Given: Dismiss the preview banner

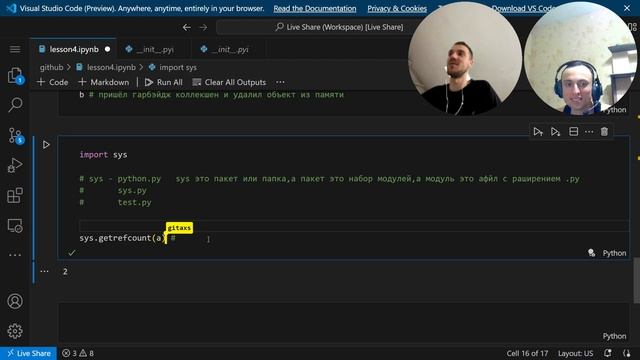Looking at the screenshot, I should [x=627, y=8].
